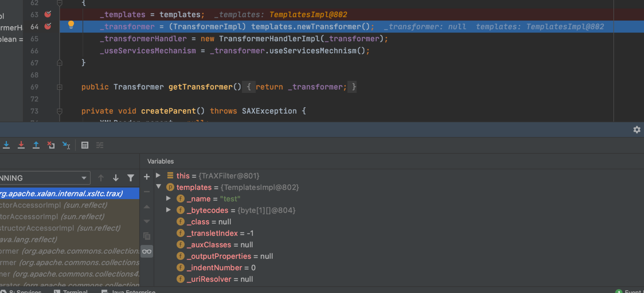Toggle breakpoint on line 64
644x293 pixels.
tap(48, 26)
